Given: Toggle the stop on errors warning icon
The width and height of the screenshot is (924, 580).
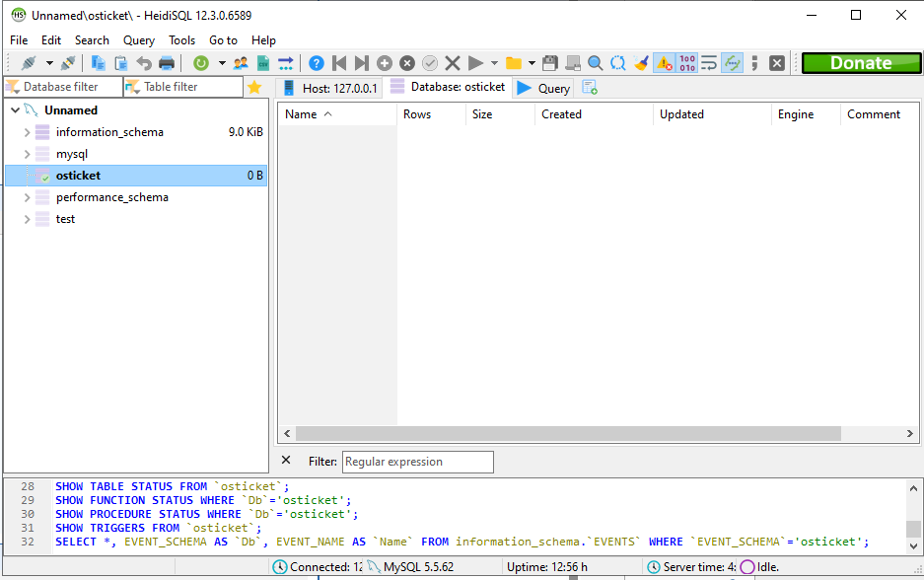Looking at the screenshot, I should [x=664, y=63].
